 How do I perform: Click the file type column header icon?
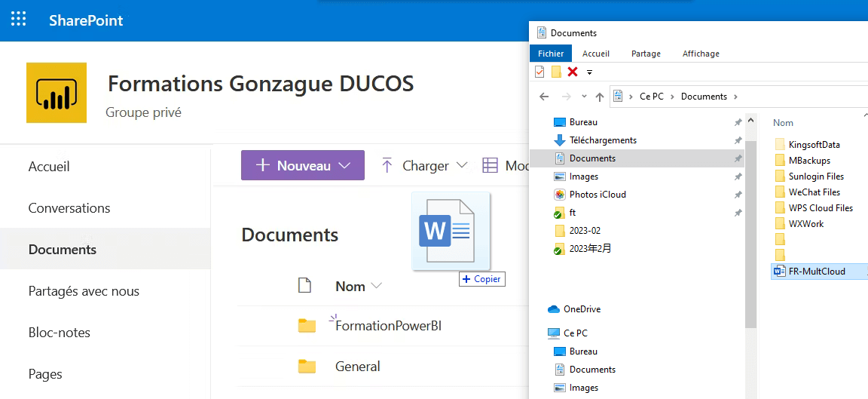(304, 286)
